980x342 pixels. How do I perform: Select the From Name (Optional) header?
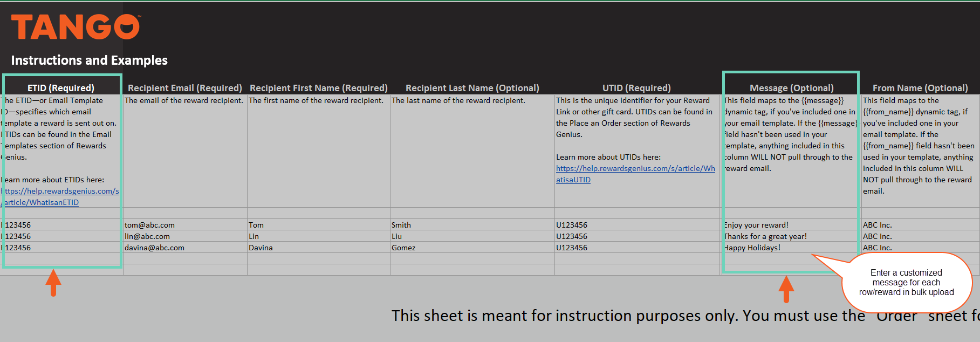coord(920,88)
